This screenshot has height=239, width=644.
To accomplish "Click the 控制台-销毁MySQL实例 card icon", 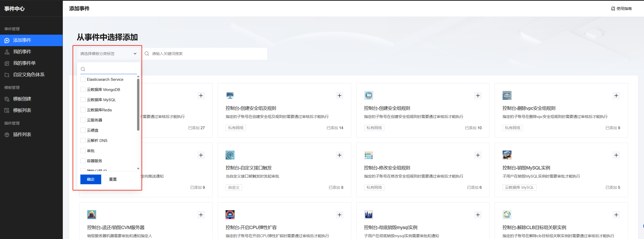I will [507, 155].
